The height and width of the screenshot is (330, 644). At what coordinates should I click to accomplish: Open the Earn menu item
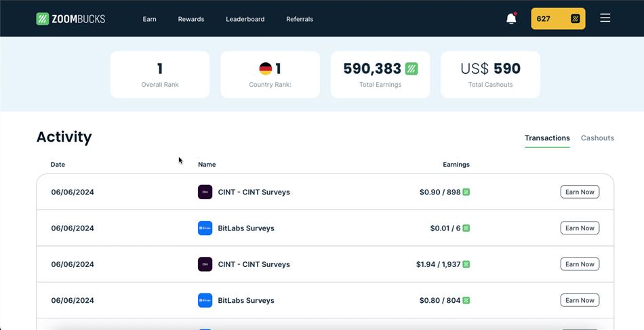click(150, 19)
